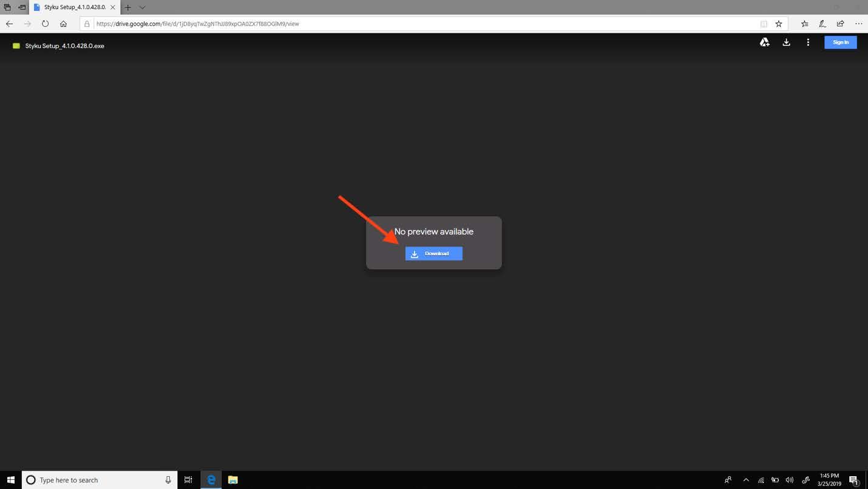Go to the browser home page icon
Viewport: 868px width, 489px height.
click(x=63, y=24)
